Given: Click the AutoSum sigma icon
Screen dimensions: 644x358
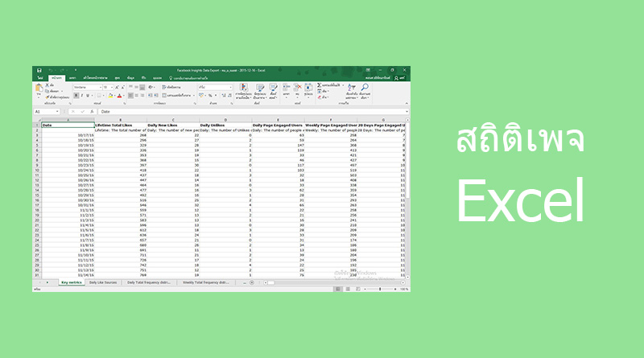Looking at the screenshot, I should pos(319,85).
